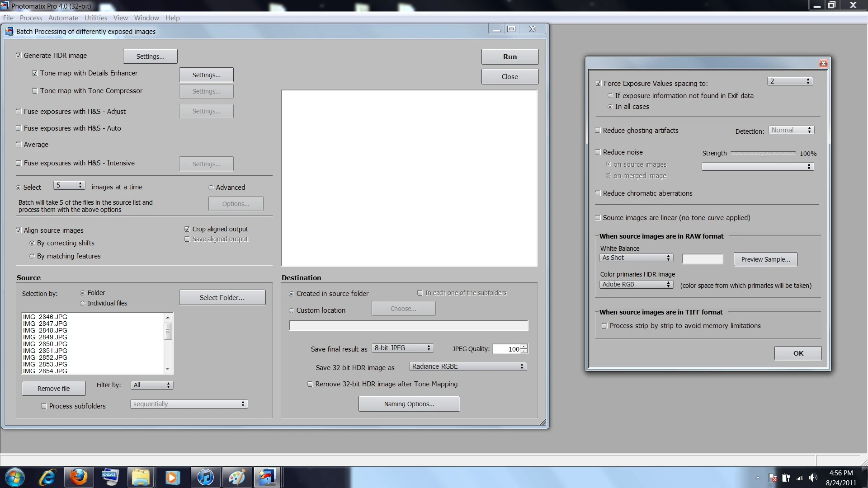The image size is (868, 488).
Task: Click the Windows Media Player taskbar icon
Action: (172, 477)
